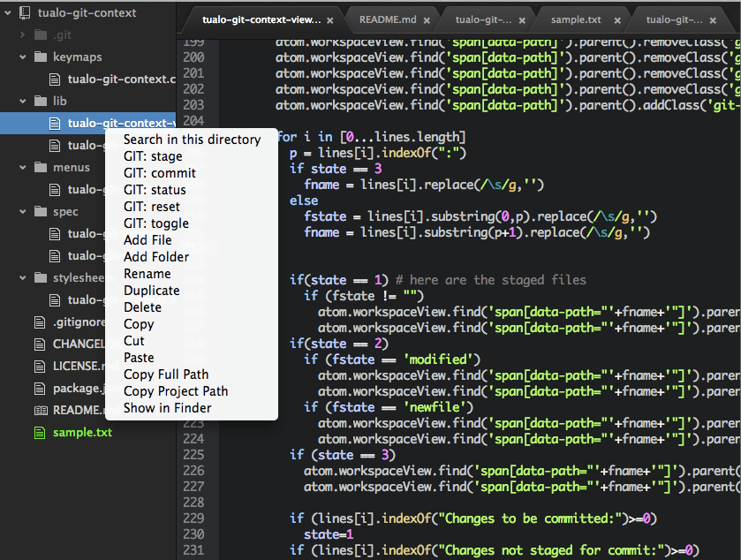Click the file icon for package.json

pos(39,388)
